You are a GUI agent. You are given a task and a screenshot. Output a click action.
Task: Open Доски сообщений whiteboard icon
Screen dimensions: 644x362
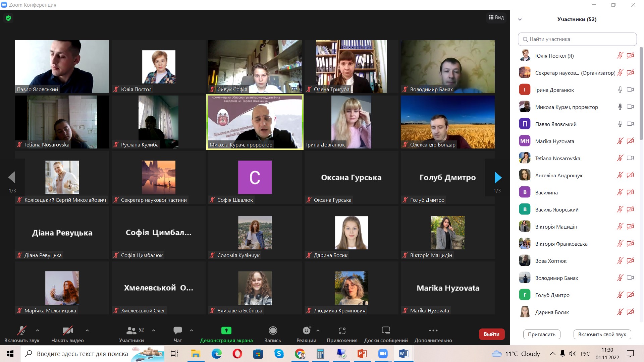(386, 330)
